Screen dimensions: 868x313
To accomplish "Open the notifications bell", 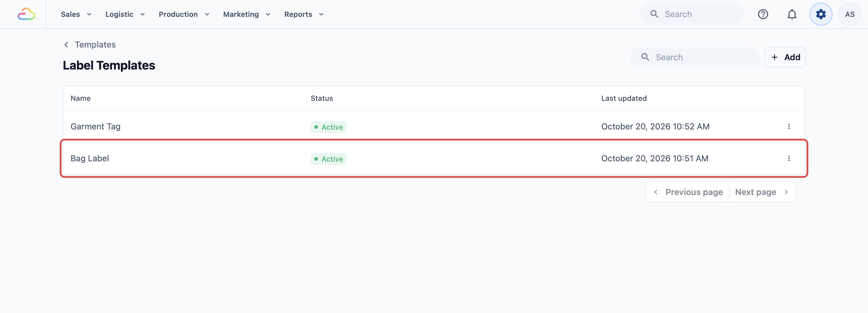I will pos(792,14).
